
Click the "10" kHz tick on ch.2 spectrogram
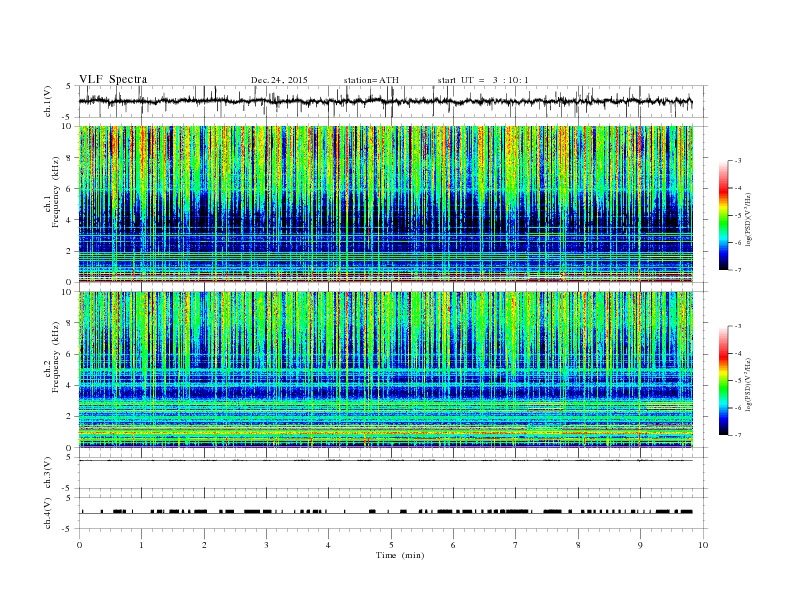69,292
